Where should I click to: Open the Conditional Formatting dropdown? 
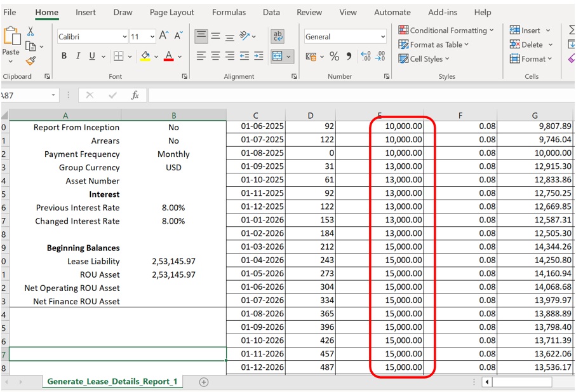click(x=446, y=30)
